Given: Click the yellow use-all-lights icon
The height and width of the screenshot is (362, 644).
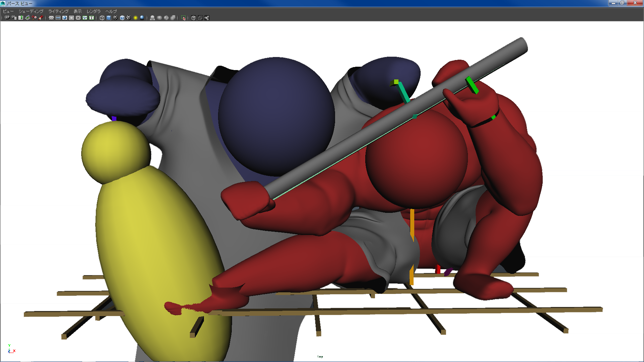Looking at the screenshot, I should pos(136,18).
